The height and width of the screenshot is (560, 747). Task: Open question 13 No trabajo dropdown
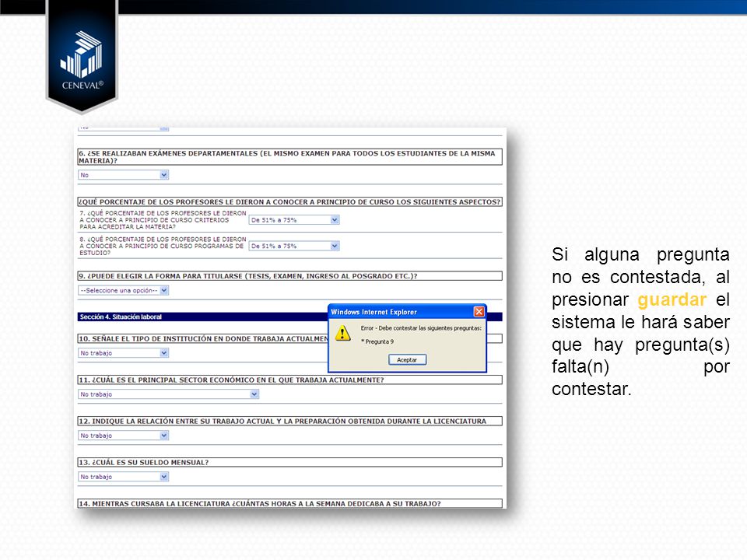124,477
